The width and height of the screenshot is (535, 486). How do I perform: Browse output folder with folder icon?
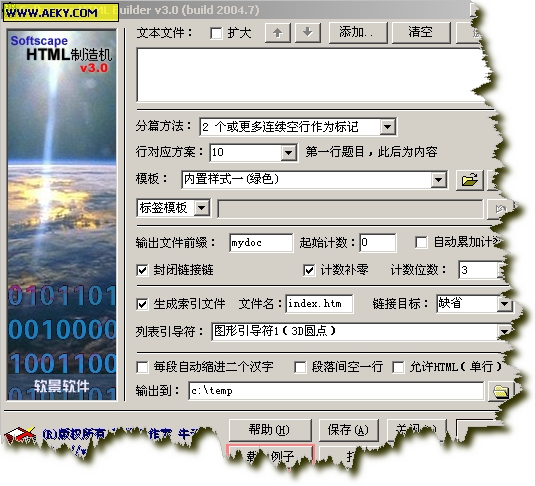501,391
